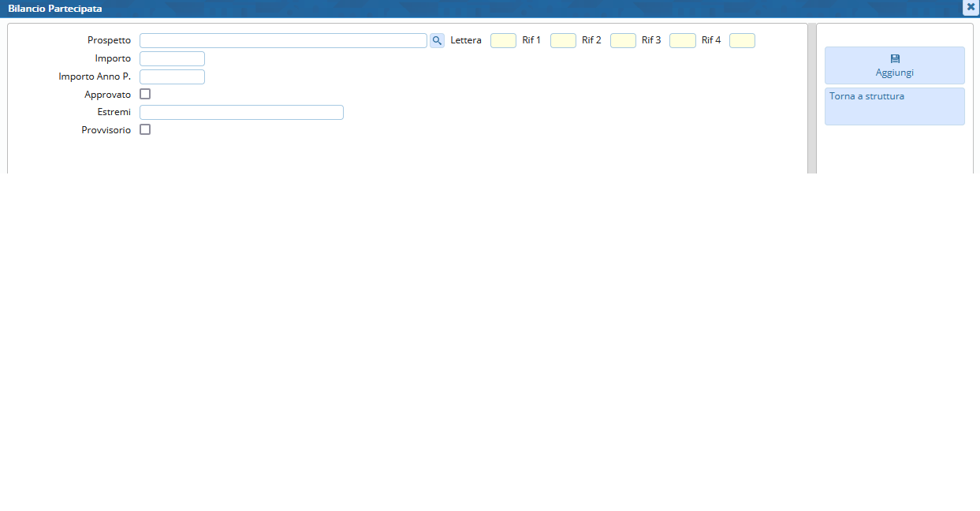Image resolution: width=980 pixels, height=511 pixels.
Task: Click the Prospetto label text
Action: 109,40
